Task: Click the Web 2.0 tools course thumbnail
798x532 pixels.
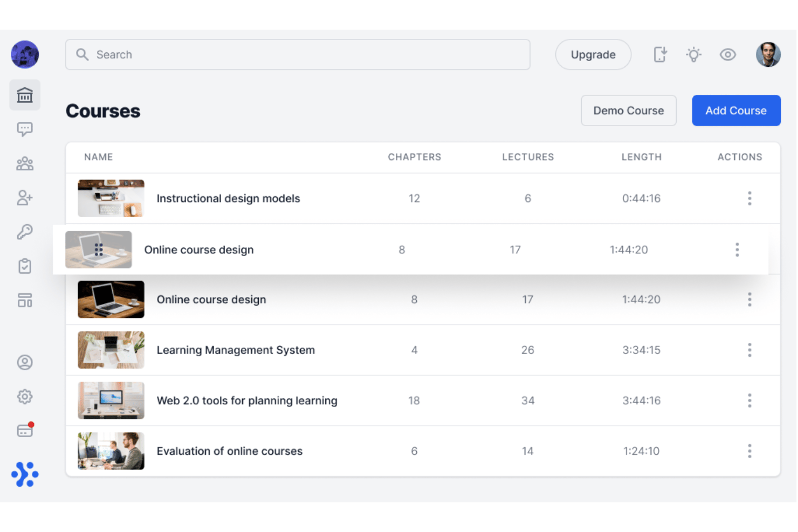Action: click(111, 400)
